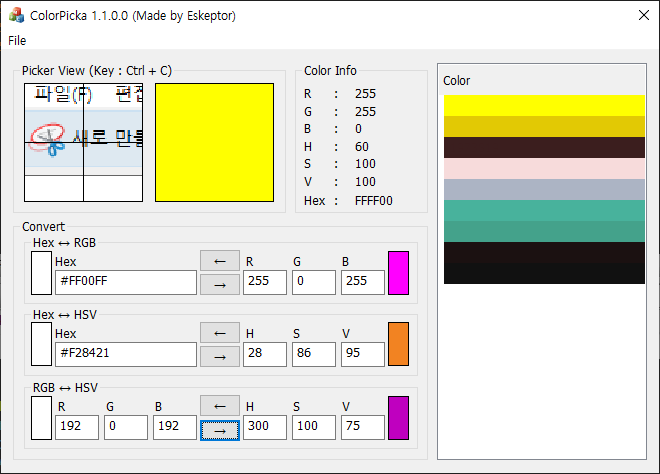Select the gray-blue swatch in Color list
Image resolution: width=660 pixels, height=474 pixels.
(x=544, y=189)
